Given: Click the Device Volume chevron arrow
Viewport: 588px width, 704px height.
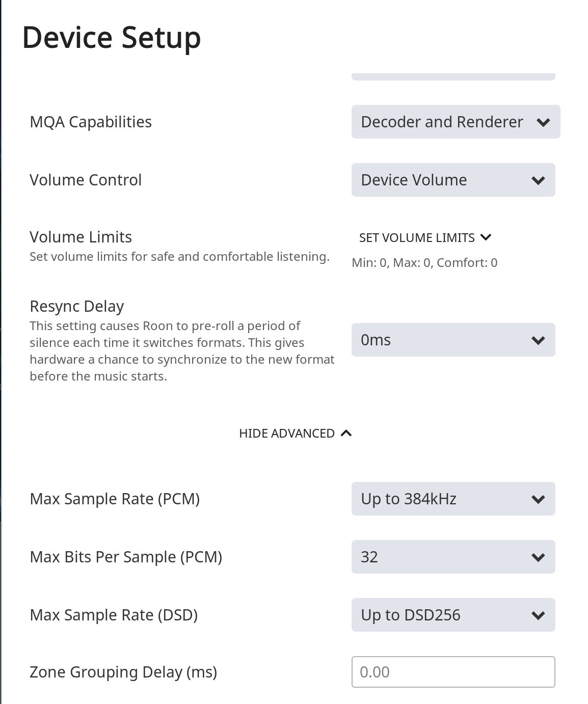Looking at the screenshot, I should tap(538, 180).
